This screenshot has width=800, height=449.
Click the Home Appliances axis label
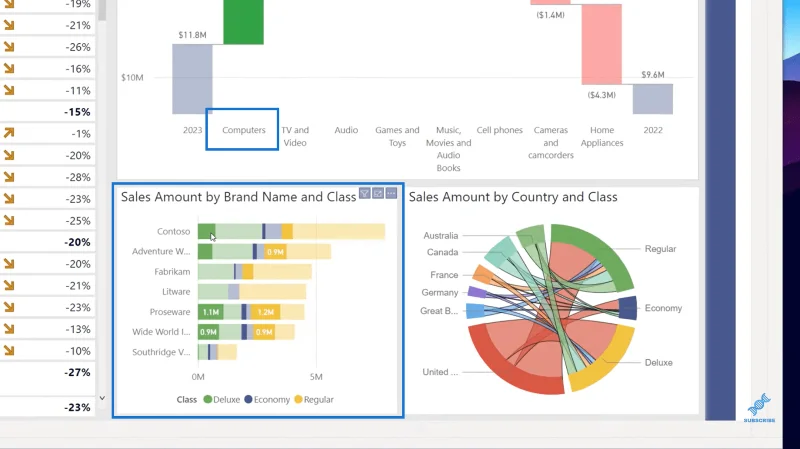coord(602,136)
